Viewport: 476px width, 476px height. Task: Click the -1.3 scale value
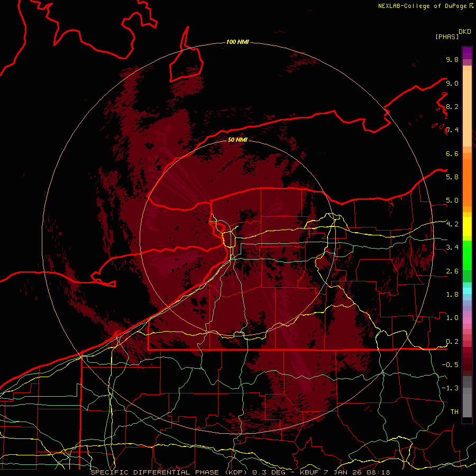click(x=450, y=388)
